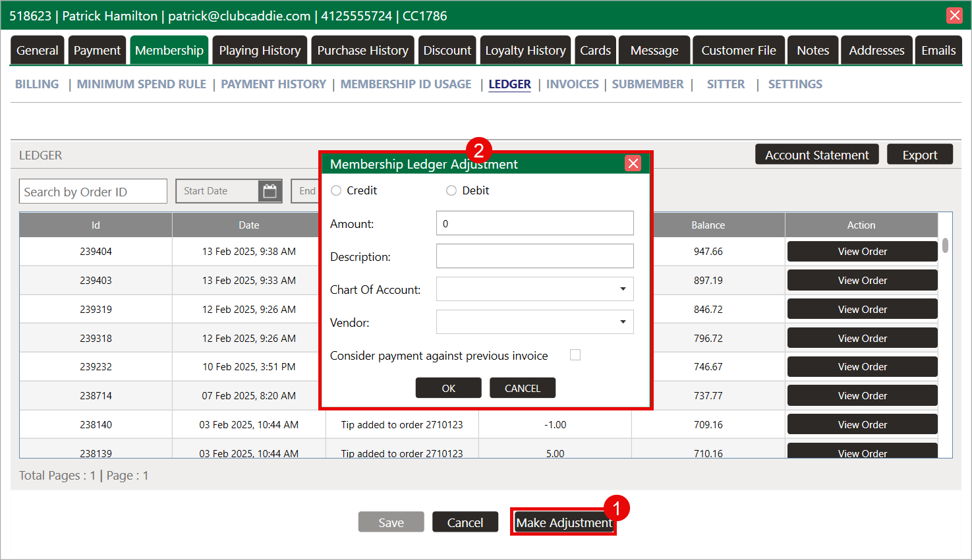Switch to the Addresses tab

click(x=876, y=50)
